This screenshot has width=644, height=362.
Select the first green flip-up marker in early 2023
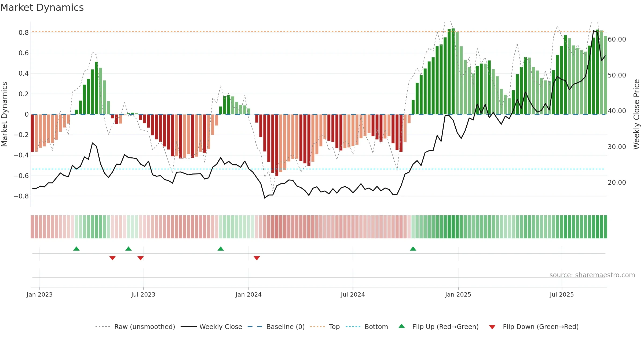click(x=76, y=249)
